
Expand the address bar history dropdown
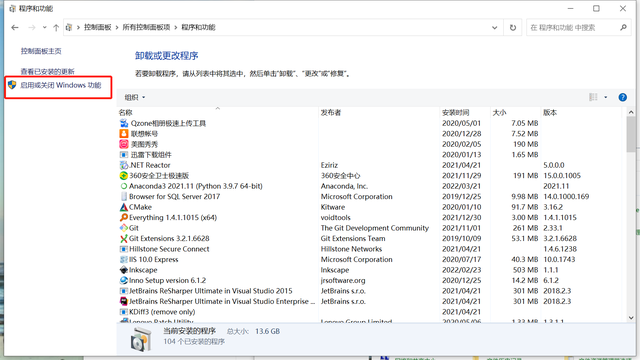[495, 27]
